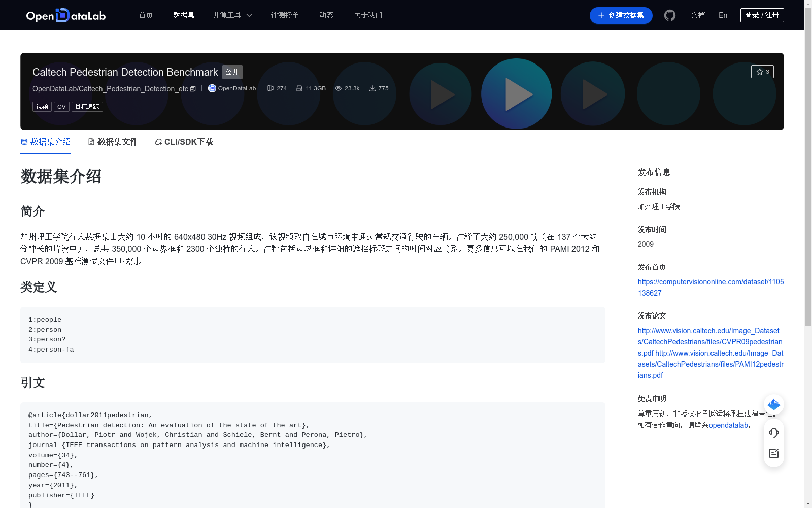The width and height of the screenshot is (812, 508).
Task: Go to the 首页 home menu
Action: pos(146,15)
